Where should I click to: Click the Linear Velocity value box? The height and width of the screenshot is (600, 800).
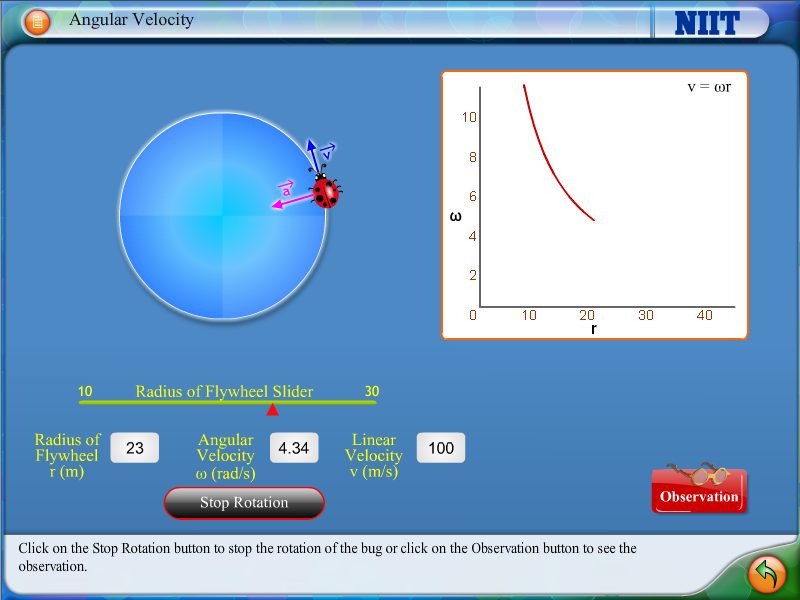point(441,449)
